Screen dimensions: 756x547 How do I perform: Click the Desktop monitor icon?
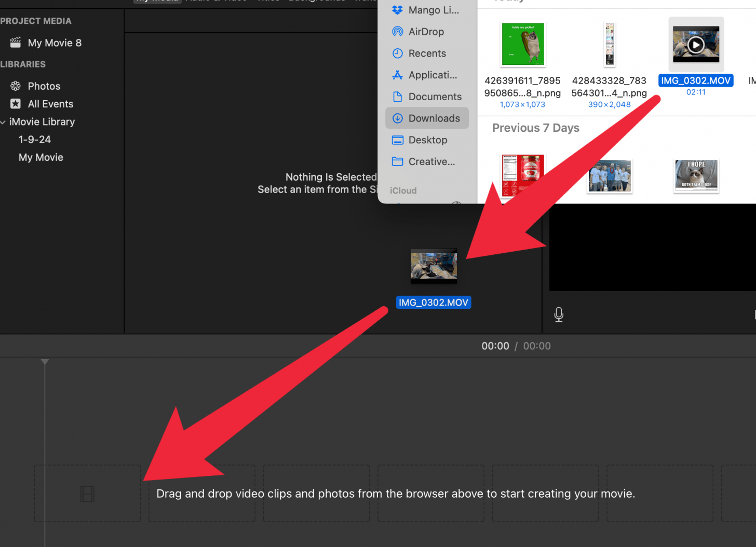click(398, 140)
